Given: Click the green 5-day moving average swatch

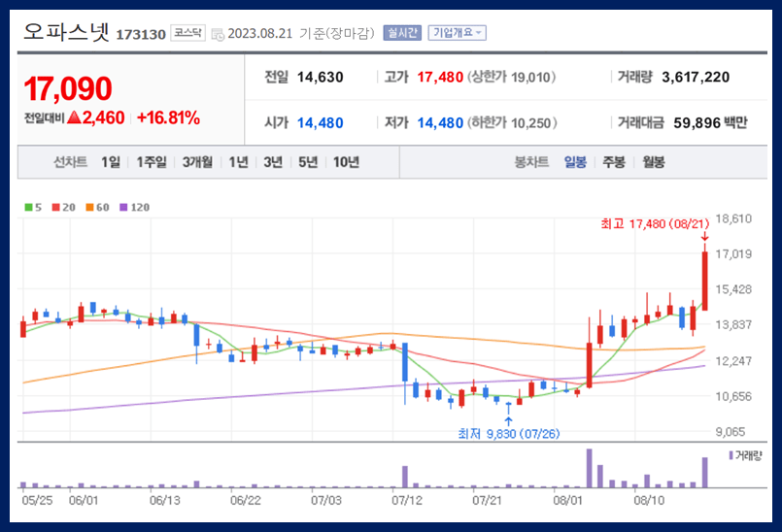Looking at the screenshot, I should tap(28, 208).
